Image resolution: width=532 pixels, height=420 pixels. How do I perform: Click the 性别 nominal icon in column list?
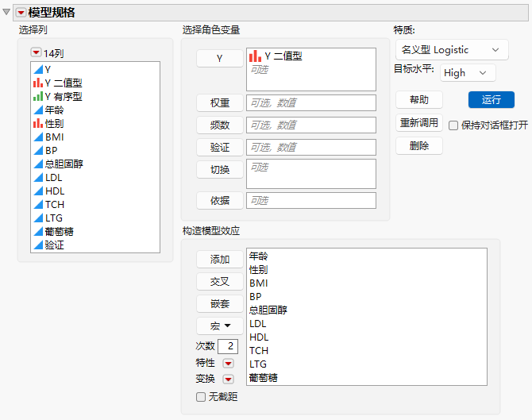tap(38, 124)
